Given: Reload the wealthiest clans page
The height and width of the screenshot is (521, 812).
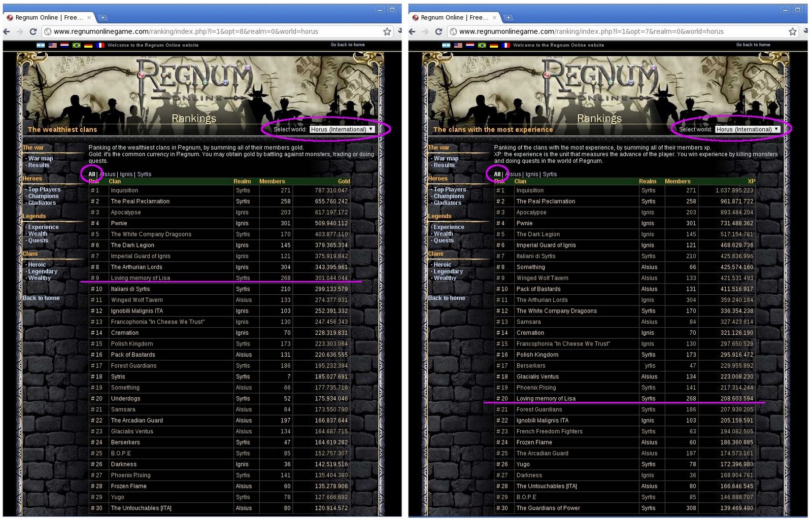Looking at the screenshot, I should click(33, 31).
